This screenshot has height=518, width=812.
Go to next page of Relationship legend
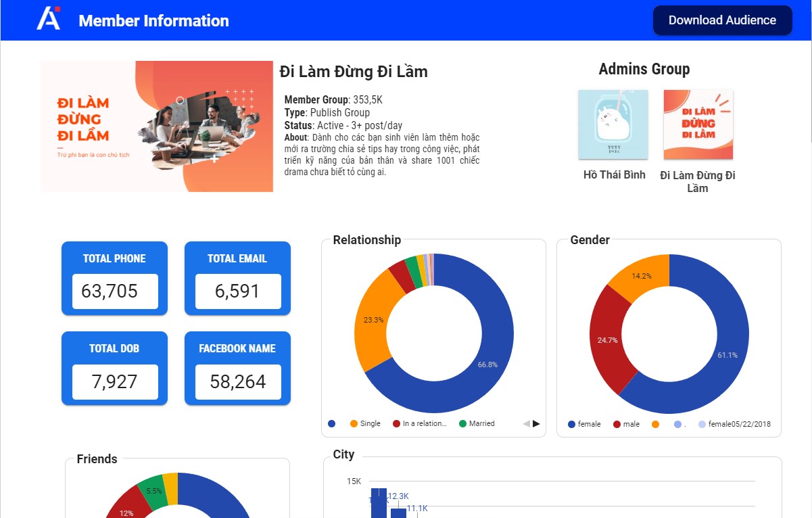click(537, 423)
